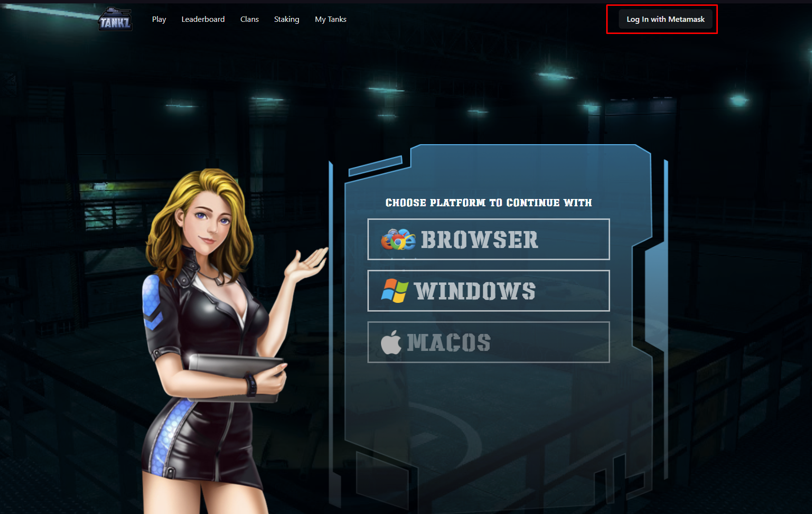Image resolution: width=812 pixels, height=514 pixels.
Task: Click the Windows flag icon
Action: [x=395, y=291]
